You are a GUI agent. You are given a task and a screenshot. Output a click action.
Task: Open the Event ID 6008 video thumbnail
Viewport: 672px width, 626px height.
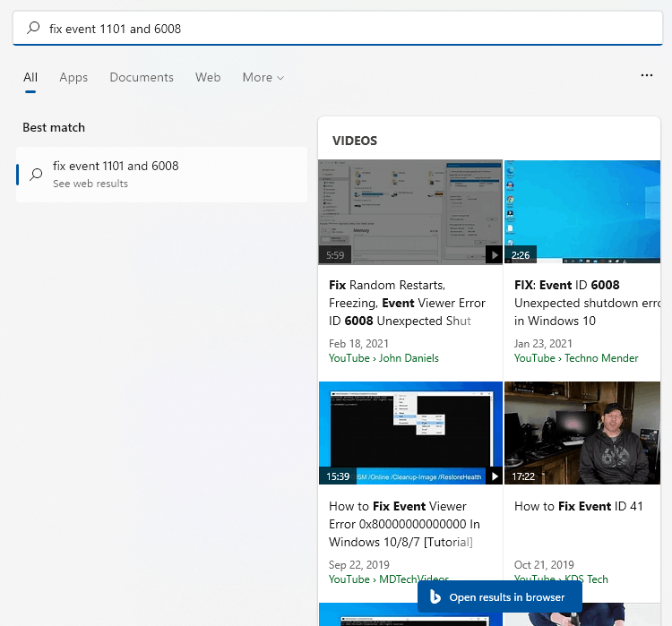pos(582,211)
